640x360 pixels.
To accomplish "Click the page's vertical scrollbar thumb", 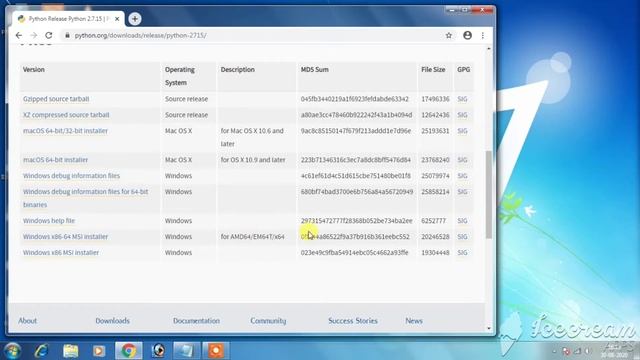I will point(489,195).
